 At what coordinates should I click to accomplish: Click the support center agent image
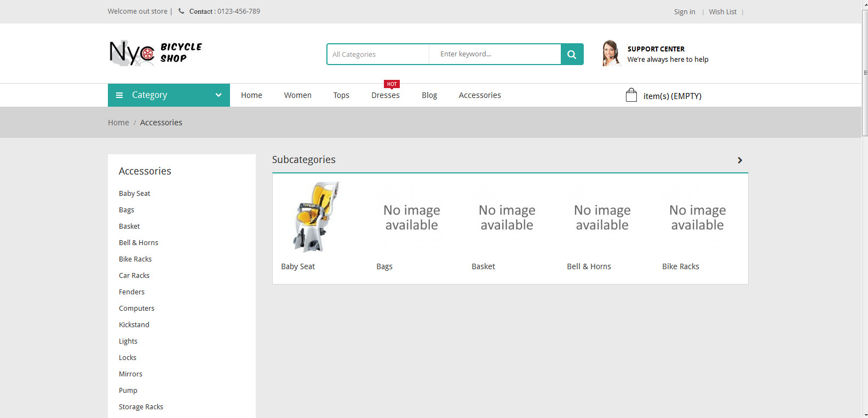tap(611, 54)
